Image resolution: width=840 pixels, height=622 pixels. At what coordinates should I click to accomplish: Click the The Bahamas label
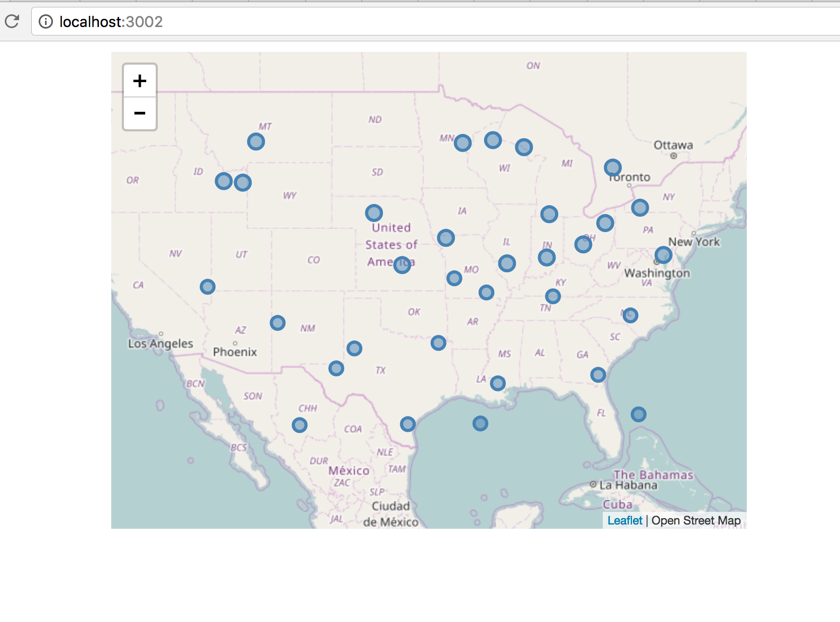click(653, 475)
